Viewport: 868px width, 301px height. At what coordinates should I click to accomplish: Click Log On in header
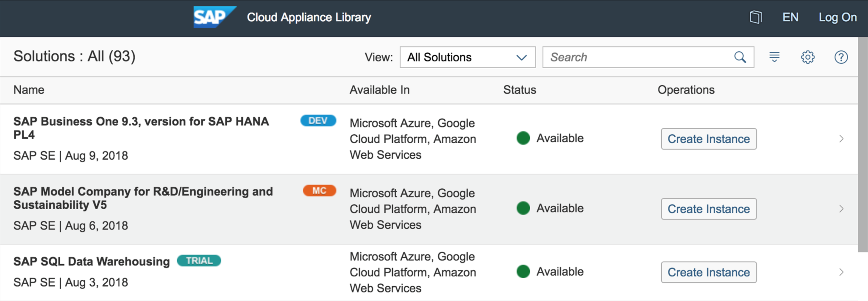pyautogui.click(x=838, y=17)
